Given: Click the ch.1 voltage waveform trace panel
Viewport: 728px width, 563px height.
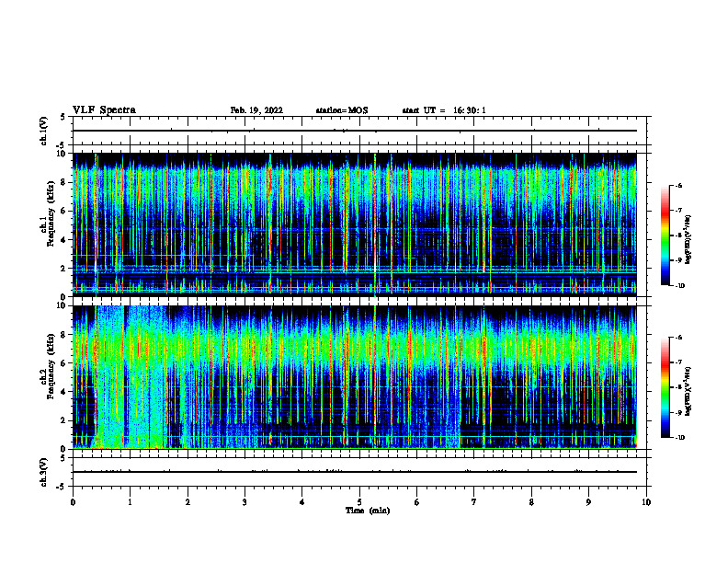Looking at the screenshot, I should click(x=359, y=131).
